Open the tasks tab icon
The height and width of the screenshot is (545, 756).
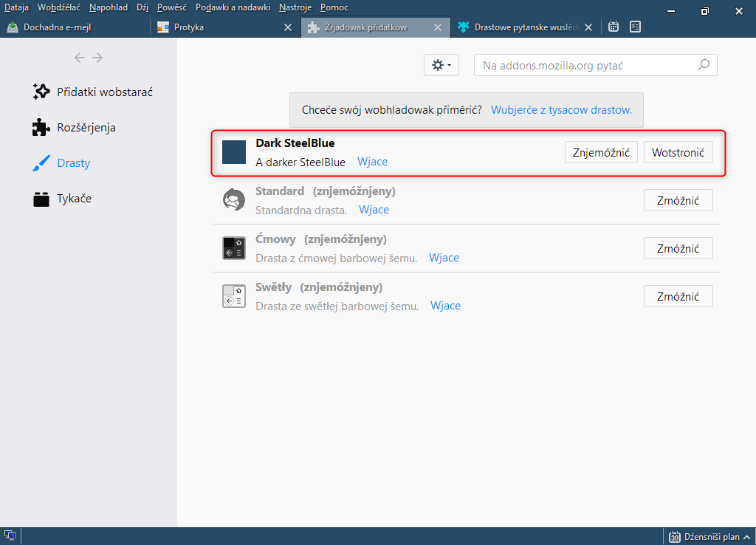[x=635, y=27]
